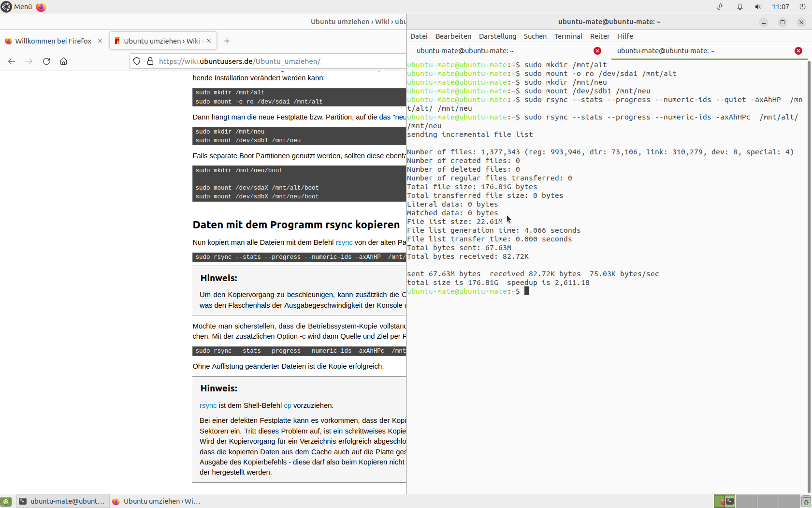Close the 'Willkommen bei Firefox' tab
Image resolution: width=812 pixels, height=508 pixels.
click(x=100, y=41)
